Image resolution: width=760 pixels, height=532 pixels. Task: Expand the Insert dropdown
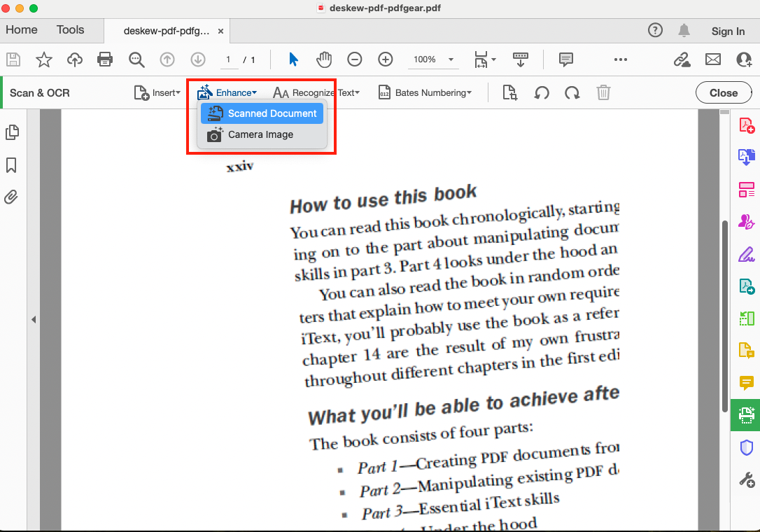(x=157, y=92)
